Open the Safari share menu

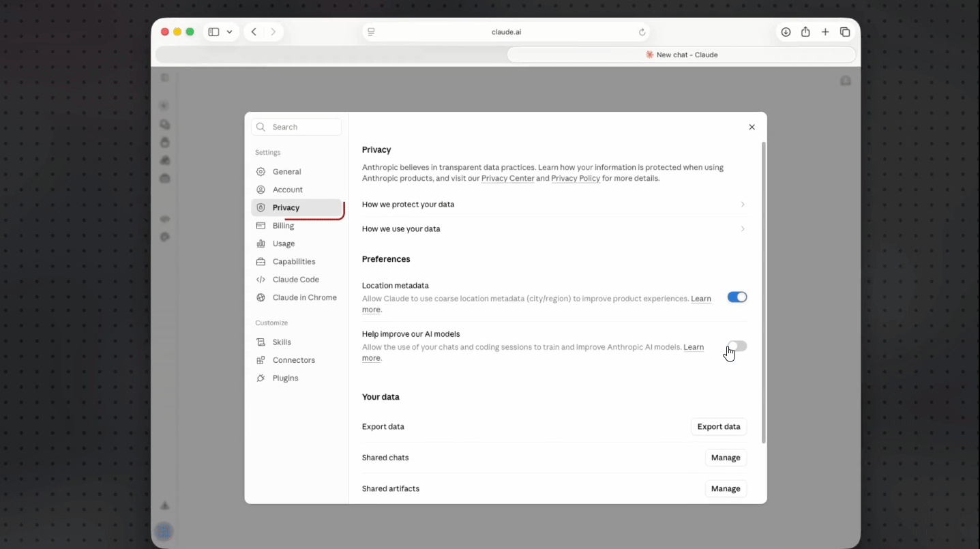click(x=805, y=32)
